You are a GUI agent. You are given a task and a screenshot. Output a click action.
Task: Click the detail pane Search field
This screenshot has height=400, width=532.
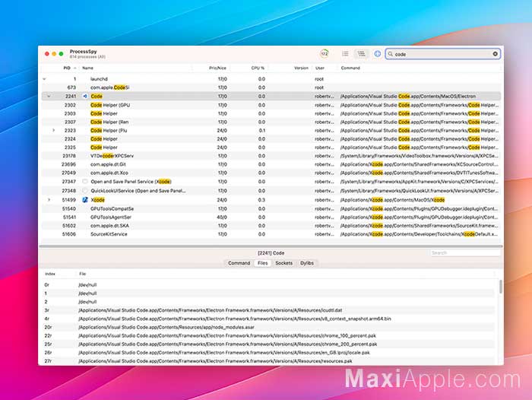pyautogui.click(x=465, y=252)
